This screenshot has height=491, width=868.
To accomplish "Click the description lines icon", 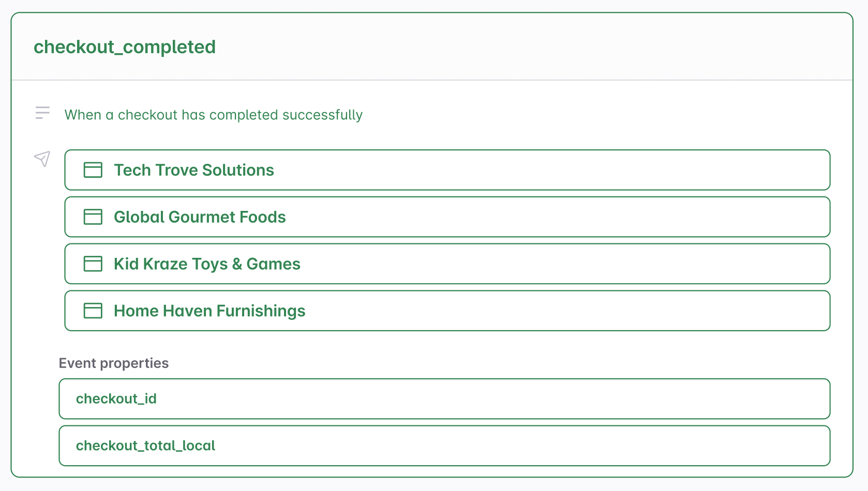I will click(42, 112).
